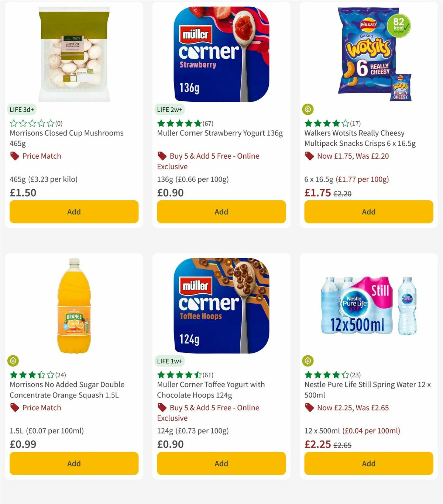
Task: Add Nestle Pure Life water to basket
Action: [x=368, y=463]
